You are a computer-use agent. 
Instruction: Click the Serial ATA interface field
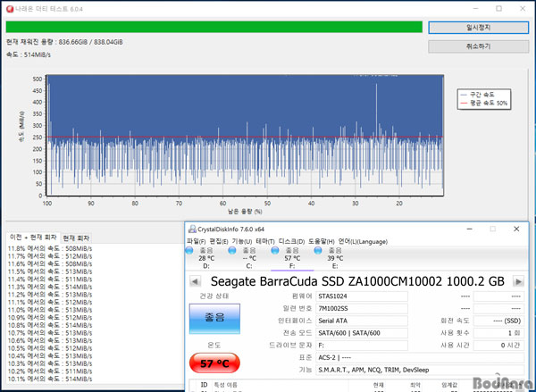[x=362, y=321]
